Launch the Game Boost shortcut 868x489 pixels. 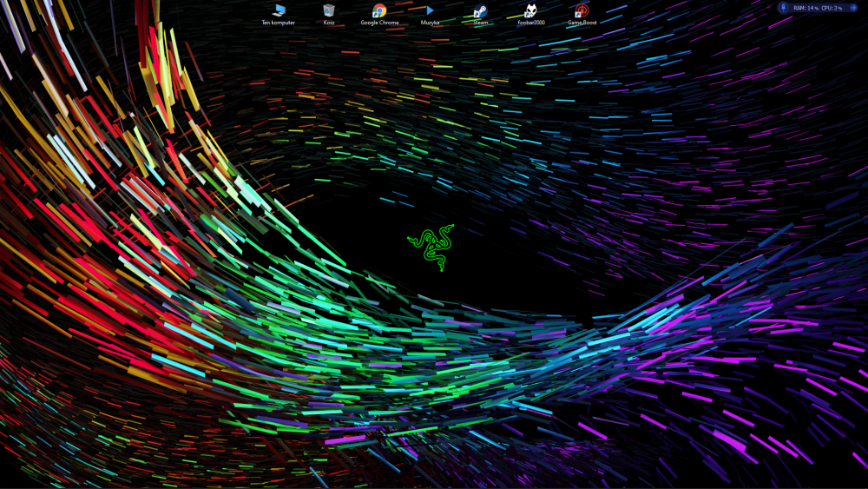coord(582,15)
